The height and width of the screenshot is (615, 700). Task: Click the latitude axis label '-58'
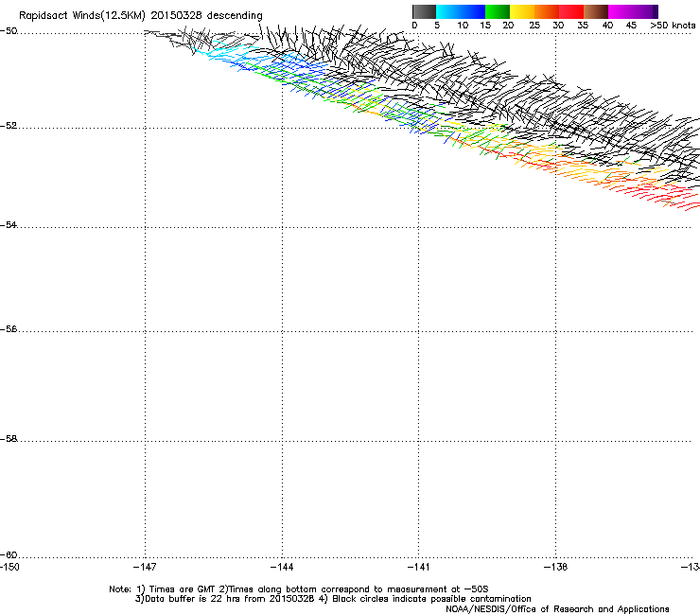[x=9, y=439]
